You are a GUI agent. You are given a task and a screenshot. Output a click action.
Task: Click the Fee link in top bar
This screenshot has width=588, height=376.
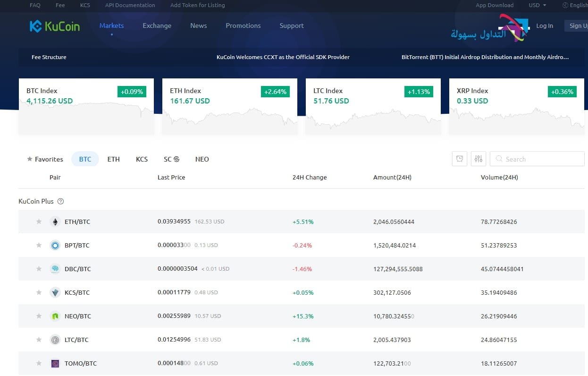[60, 5]
